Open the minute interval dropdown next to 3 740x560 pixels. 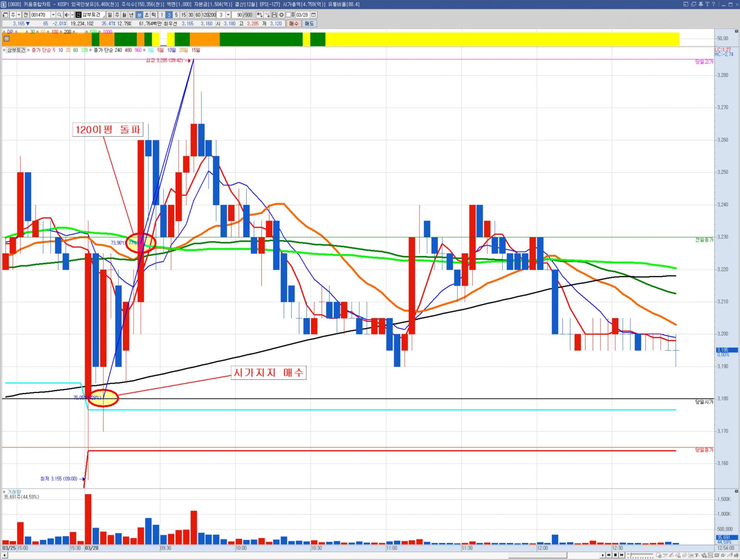point(228,15)
